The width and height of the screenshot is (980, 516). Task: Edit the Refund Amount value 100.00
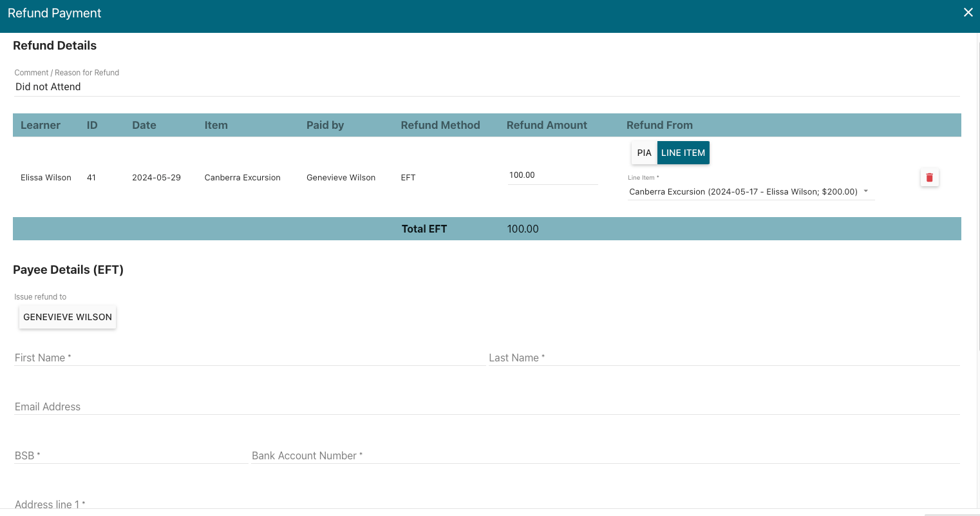pos(552,175)
